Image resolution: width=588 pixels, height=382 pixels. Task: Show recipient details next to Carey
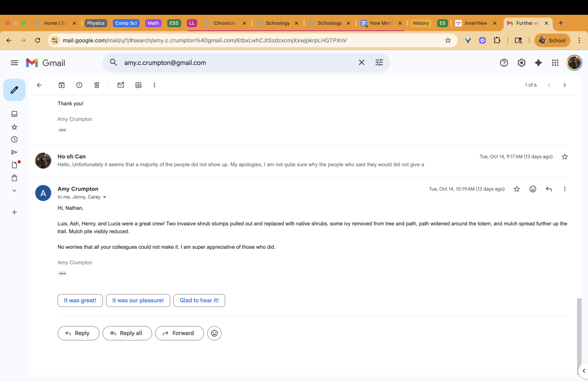tap(105, 197)
